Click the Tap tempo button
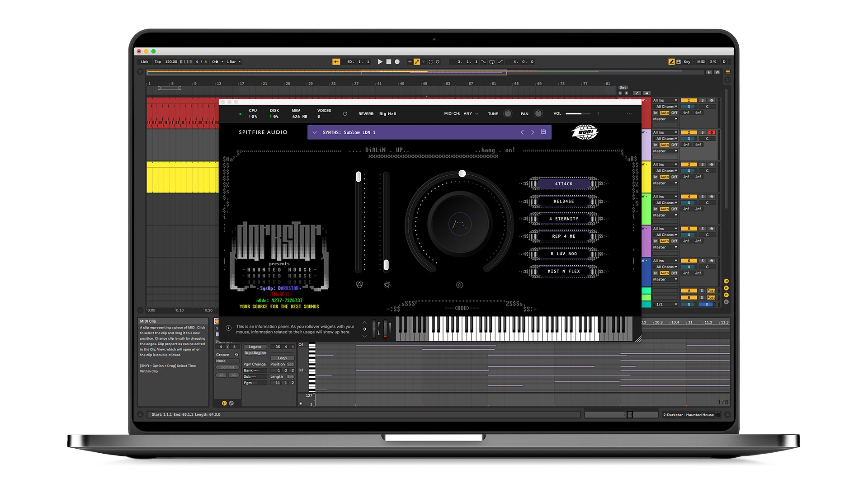 pyautogui.click(x=157, y=62)
